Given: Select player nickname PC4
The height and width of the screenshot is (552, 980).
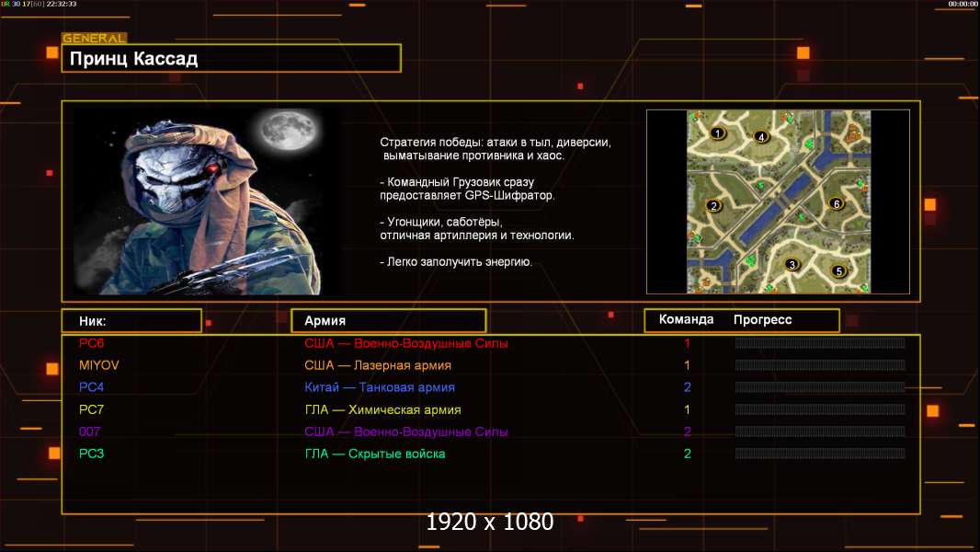Looking at the screenshot, I should pos(91,387).
